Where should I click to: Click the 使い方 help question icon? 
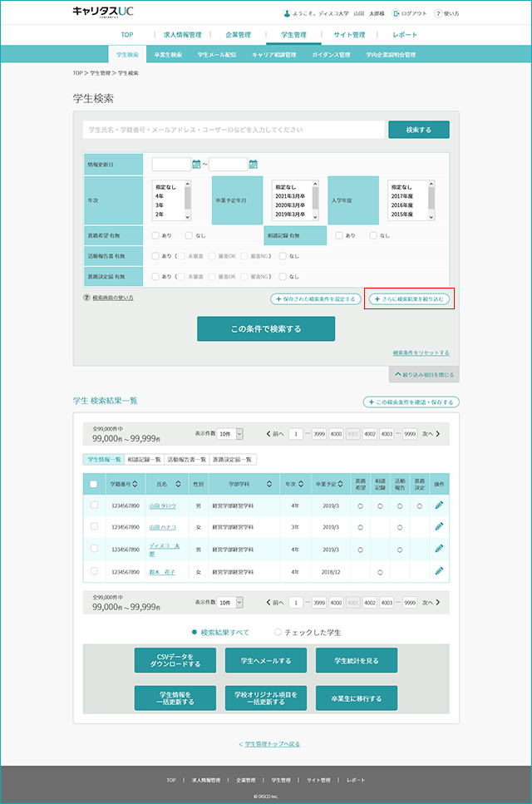click(438, 13)
